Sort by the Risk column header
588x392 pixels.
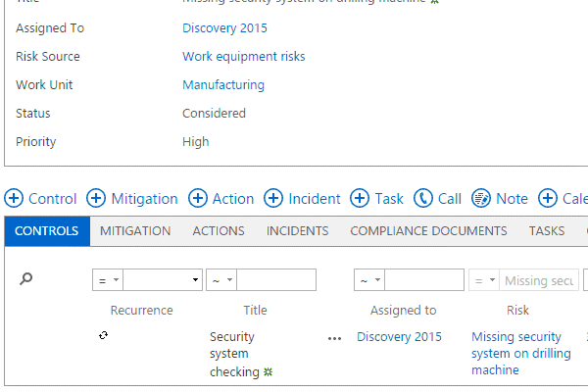click(x=517, y=311)
